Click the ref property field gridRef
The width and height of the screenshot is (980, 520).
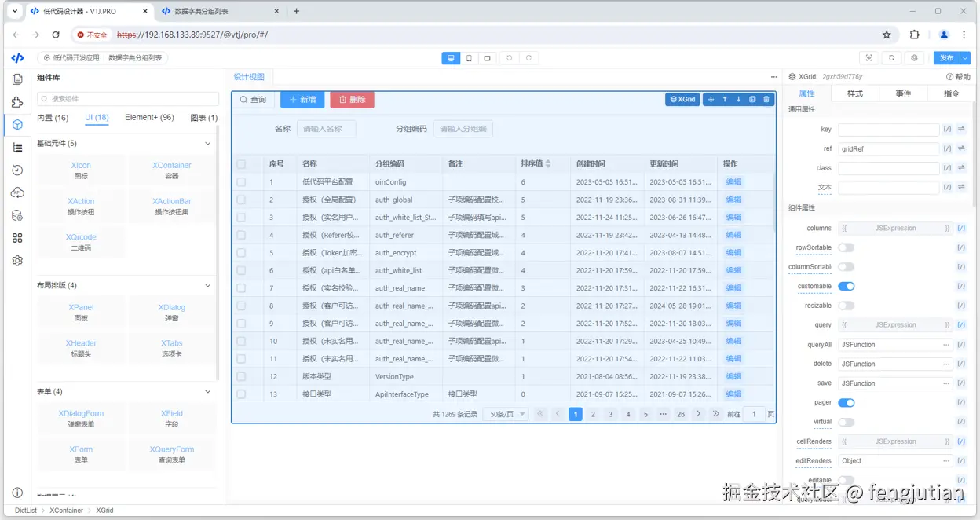pos(888,148)
